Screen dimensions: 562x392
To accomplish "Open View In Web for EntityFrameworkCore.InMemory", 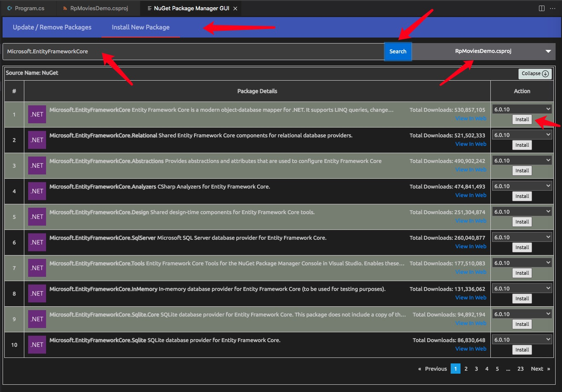I will [471, 298].
